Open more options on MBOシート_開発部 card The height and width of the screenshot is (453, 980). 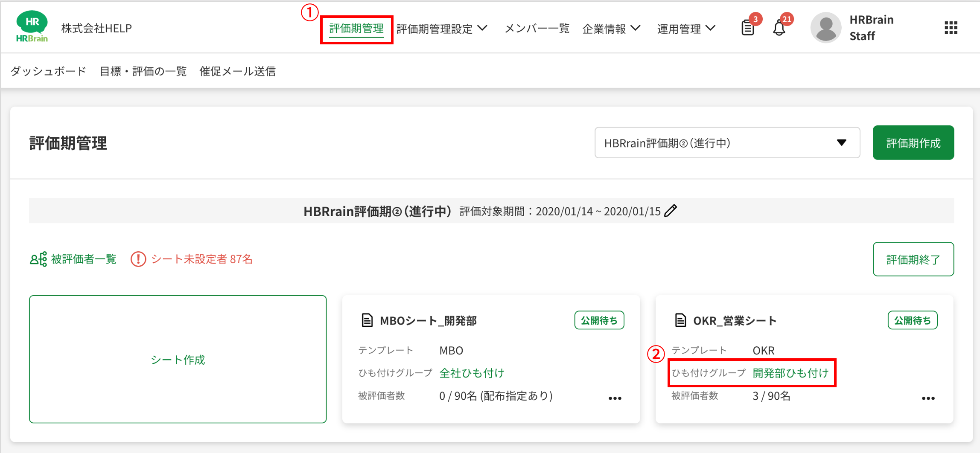point(615,398)
